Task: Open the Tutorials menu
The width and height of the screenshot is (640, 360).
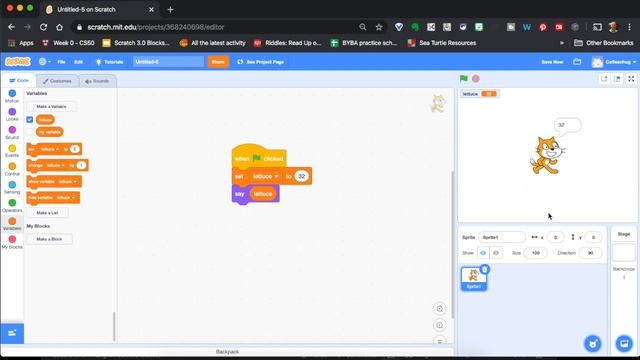Action: pyautogui.click(x=109, y=62)
